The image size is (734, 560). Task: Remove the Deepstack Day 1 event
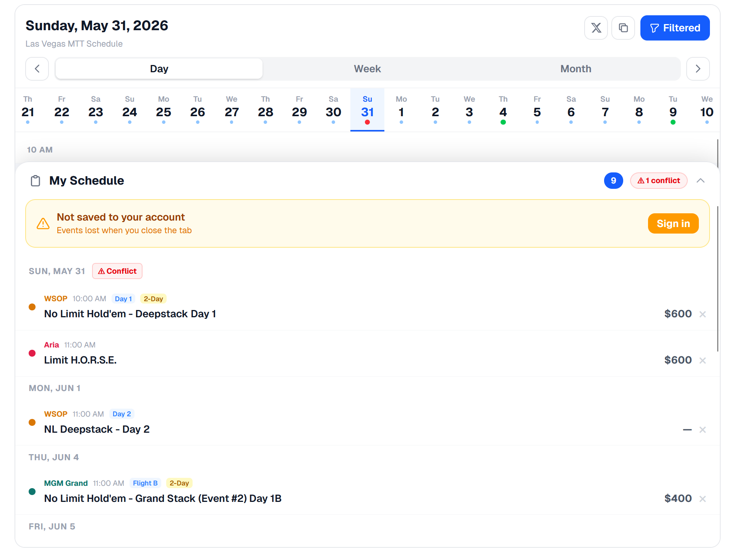coord(702,314)
